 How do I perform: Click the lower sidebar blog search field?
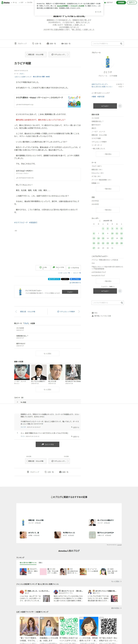click(x=105, y=303)
